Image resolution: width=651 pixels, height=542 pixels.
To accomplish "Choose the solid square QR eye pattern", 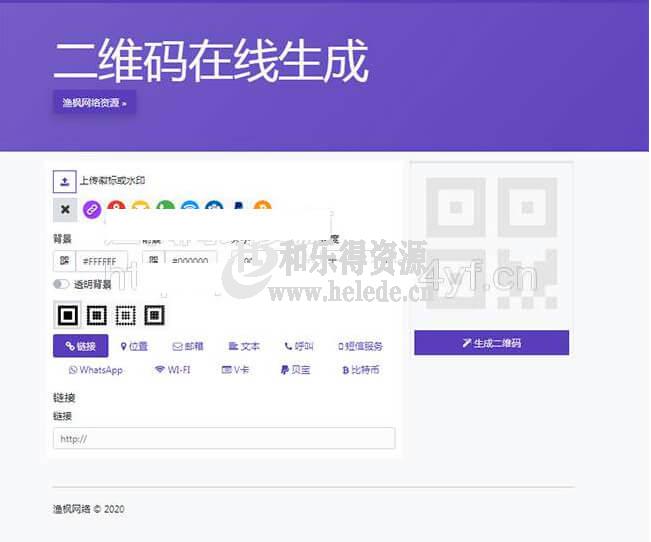I will (67, 315).
